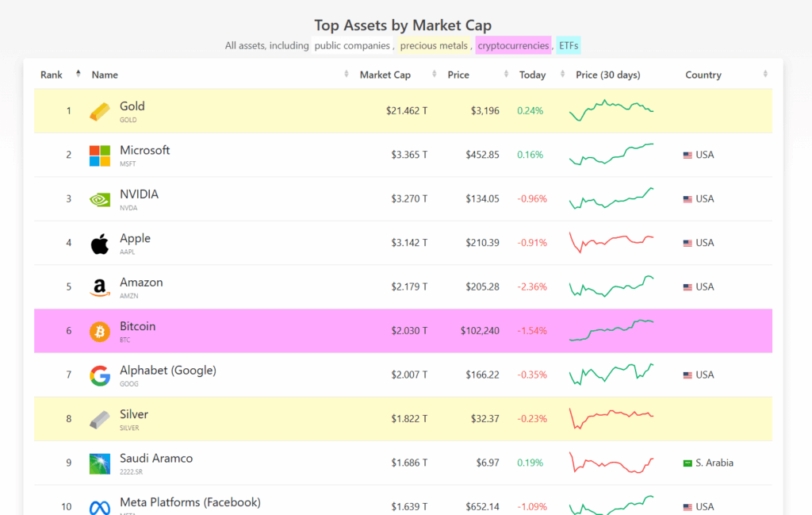Open the Meta Platforms (Facebook) page
Image resolution: width=812 pixels, height=515 pixels.
pos(190,502)
